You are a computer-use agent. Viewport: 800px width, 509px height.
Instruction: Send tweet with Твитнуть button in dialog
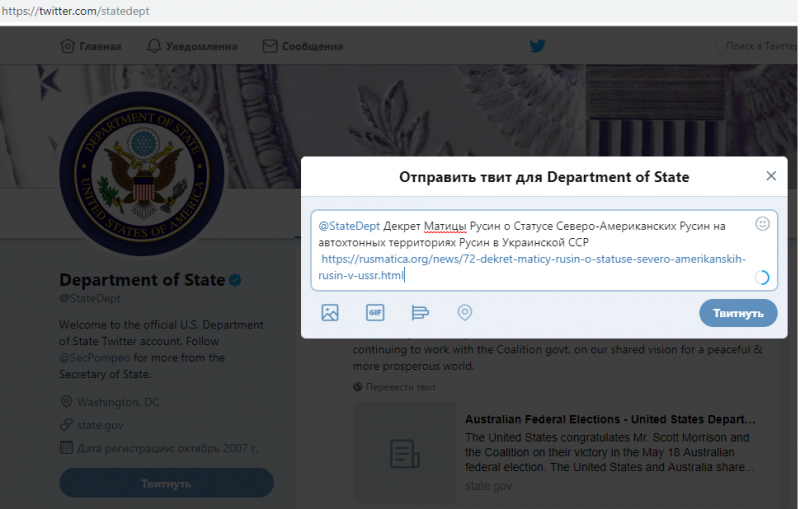pyautogui.click(x=738, y=313)
